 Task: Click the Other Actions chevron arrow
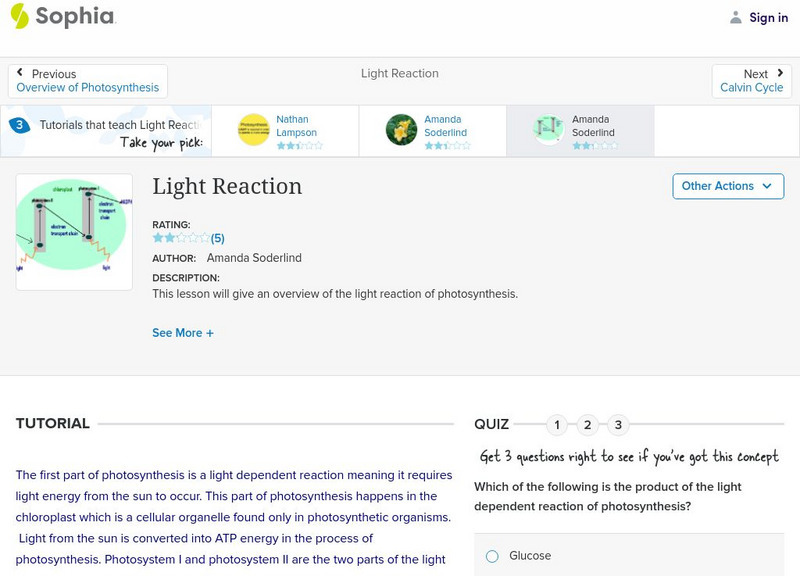tap(767, 186)
